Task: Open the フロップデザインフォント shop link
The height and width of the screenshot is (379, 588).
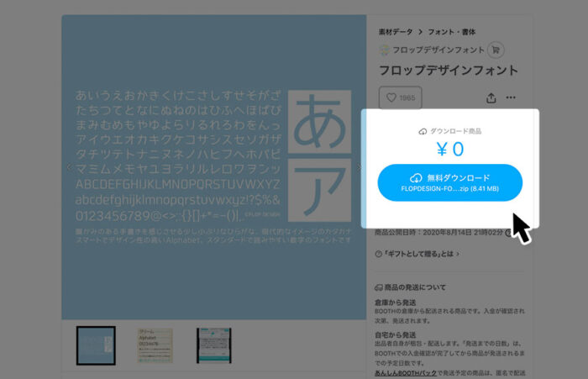Action: click(433, 50)
